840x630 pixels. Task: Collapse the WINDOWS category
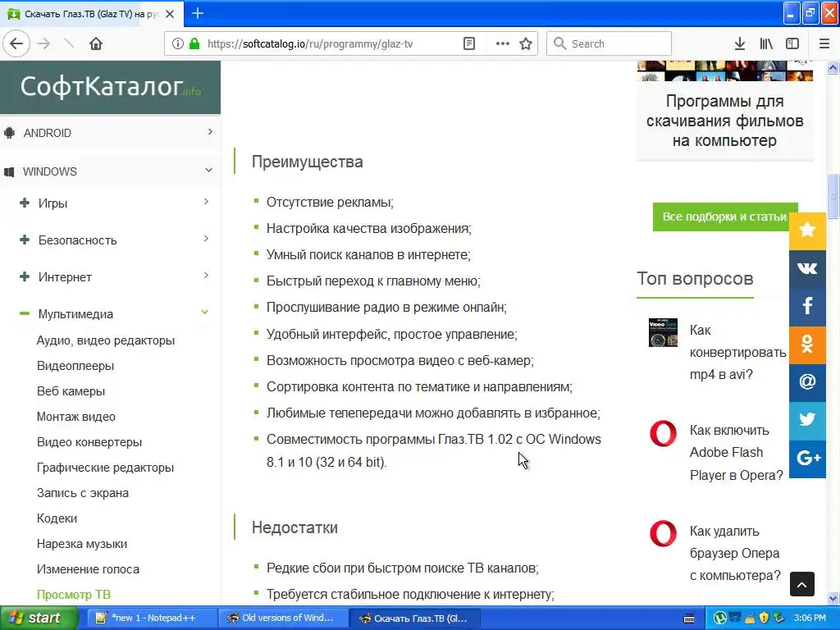coord(110,171)
